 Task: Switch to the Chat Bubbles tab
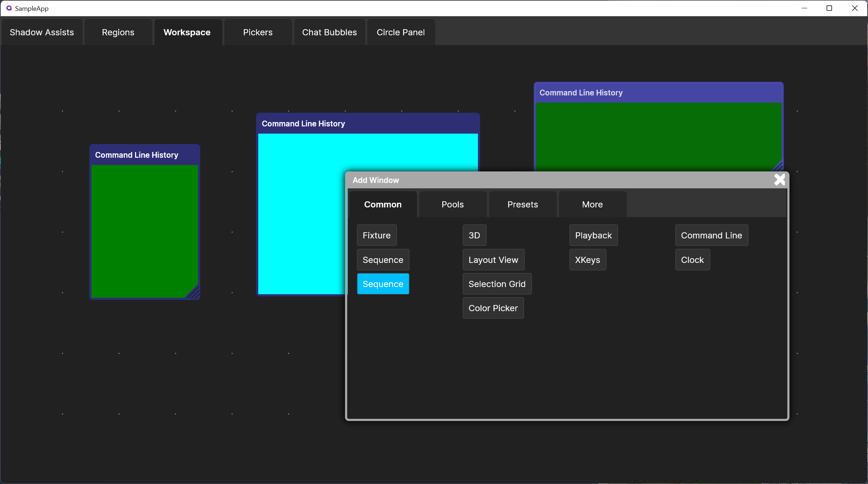pyautogui.click(x=329, y=32)
